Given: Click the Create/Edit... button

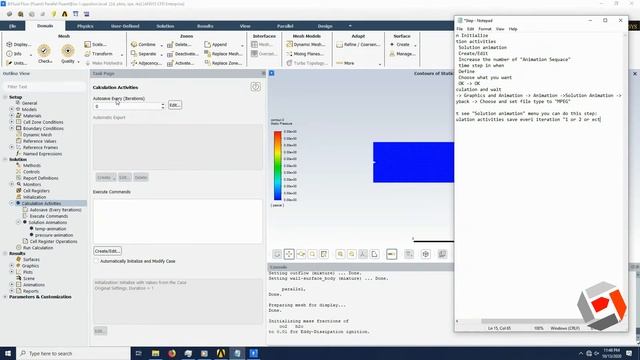Looking at the screenshot, I should pos(107,251).
